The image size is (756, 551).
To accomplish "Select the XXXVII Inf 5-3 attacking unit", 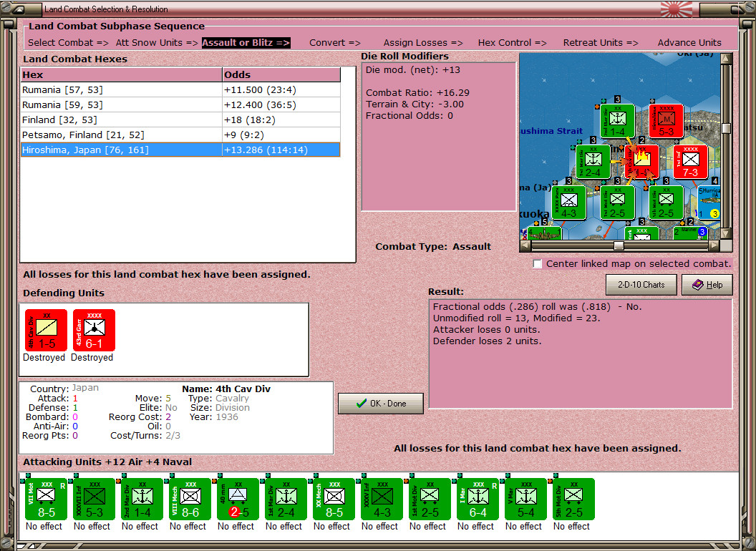I will point(94,499).
